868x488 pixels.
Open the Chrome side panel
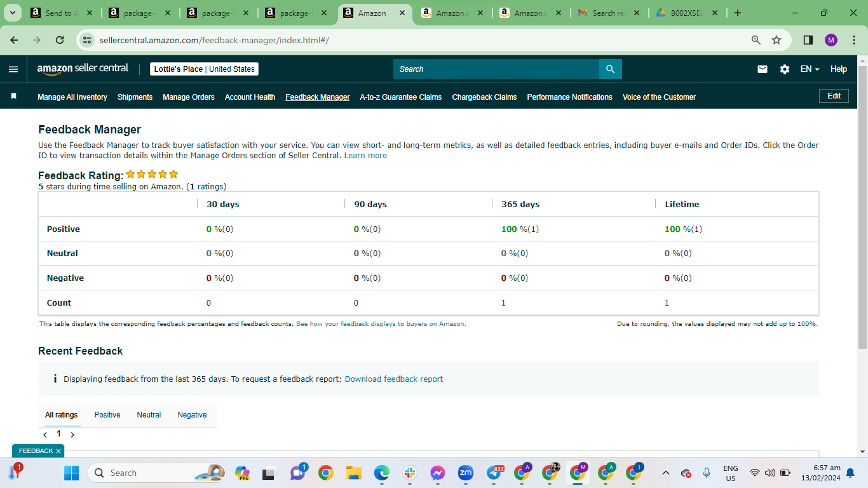(x=808, y=40)
